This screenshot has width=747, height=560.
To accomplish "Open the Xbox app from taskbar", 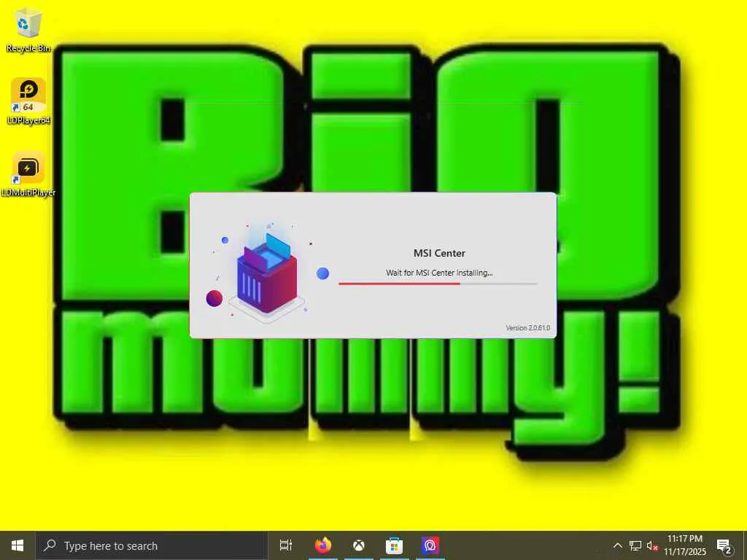I will point(359,545).
